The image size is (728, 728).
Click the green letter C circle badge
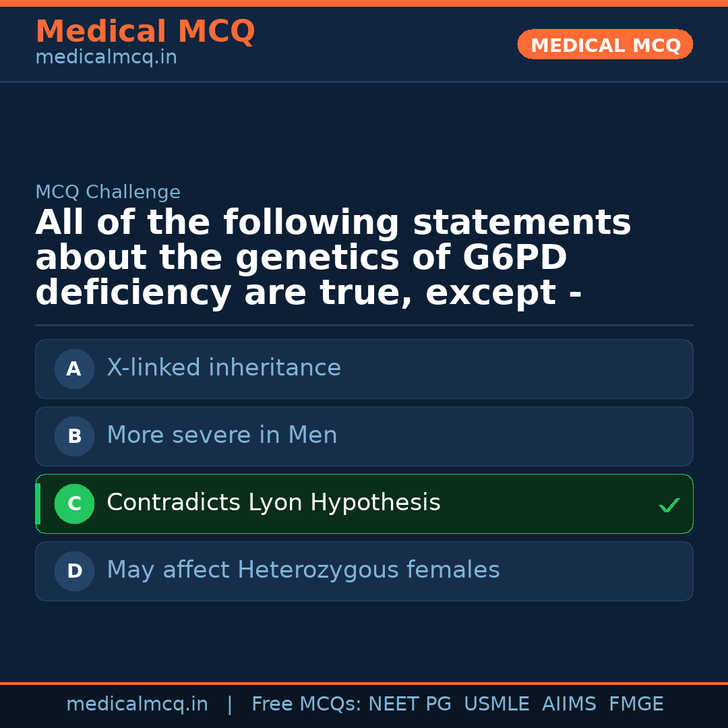coord(74,504)
